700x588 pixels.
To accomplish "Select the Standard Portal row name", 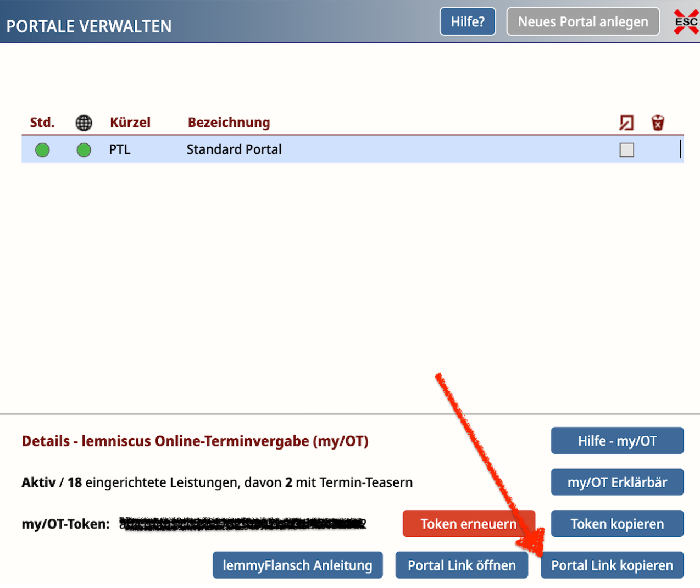I will (x=234, y=149).
